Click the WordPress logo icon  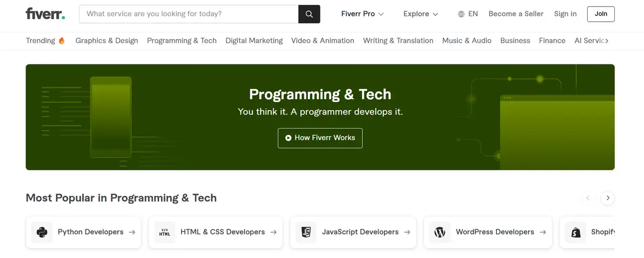440,232
